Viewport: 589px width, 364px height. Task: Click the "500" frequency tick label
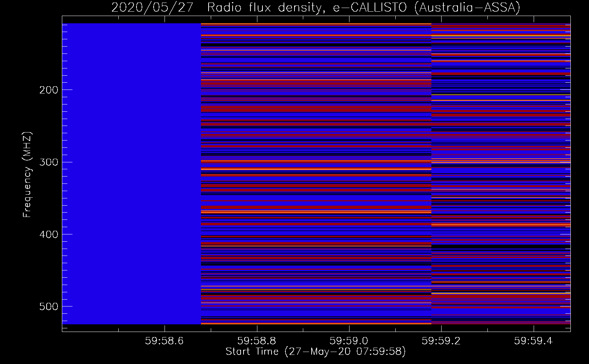pyautogui.click(x=48, y=306)
